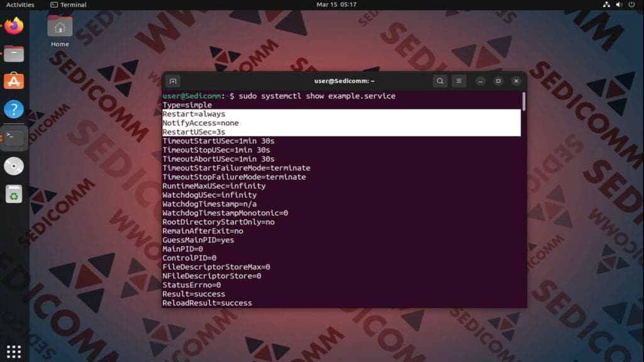Screen dimensions: 644x362
Task: Open the power menu icon
Action: [631, 4]
